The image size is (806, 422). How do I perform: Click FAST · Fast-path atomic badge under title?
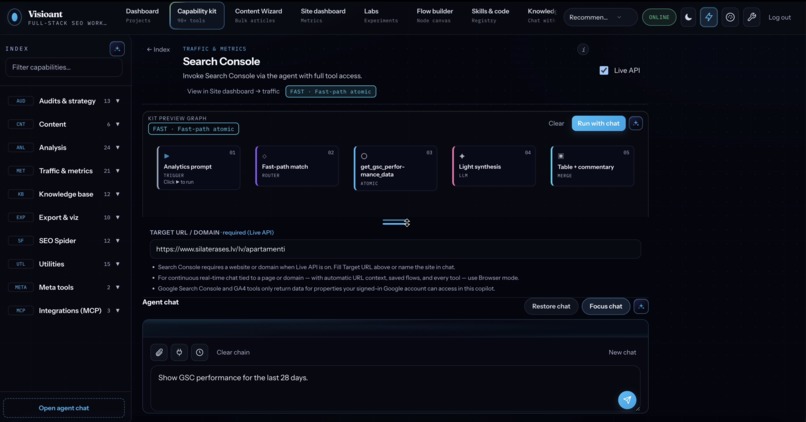point(331,91)
